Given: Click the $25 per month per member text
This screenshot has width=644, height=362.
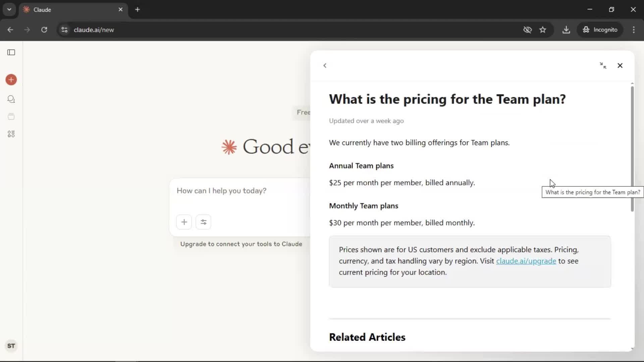Looking at the screenshot, I should [x=402, y=183].
